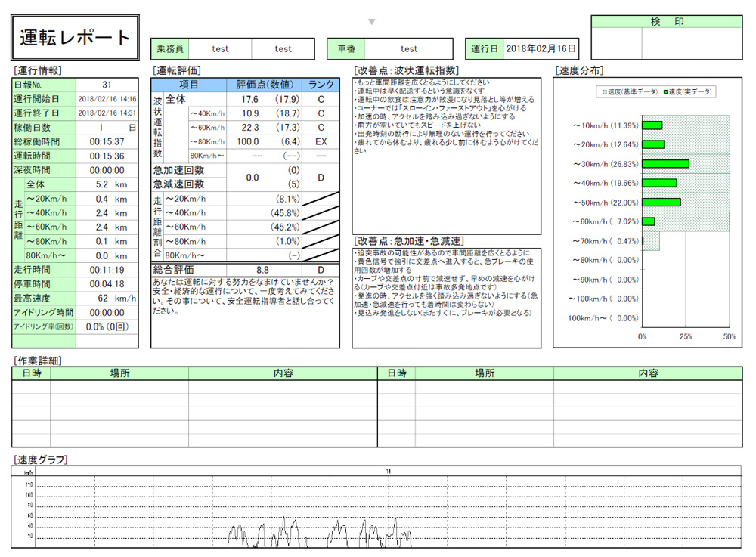Click the 最高速度 value 62 km/h

pos(107,299)
